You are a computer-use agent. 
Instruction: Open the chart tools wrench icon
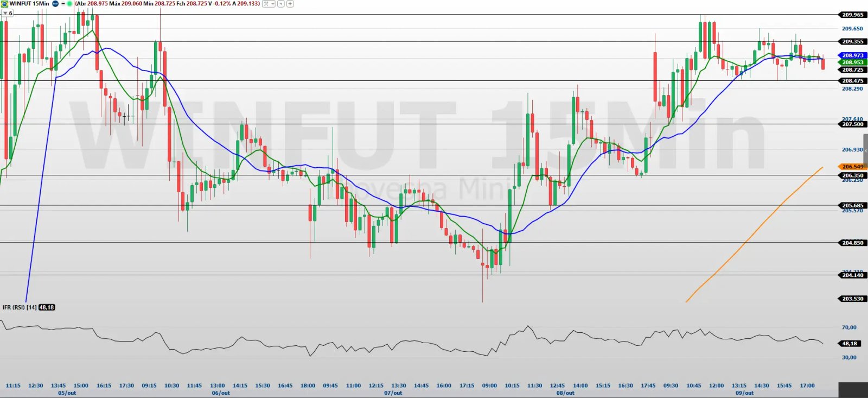click(x=266, y=4)
